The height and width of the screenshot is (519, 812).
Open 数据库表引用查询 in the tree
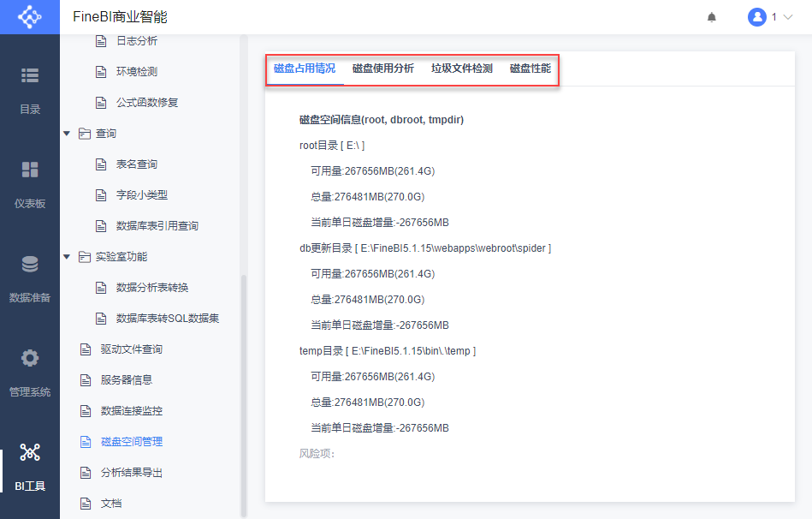point(157,226)
